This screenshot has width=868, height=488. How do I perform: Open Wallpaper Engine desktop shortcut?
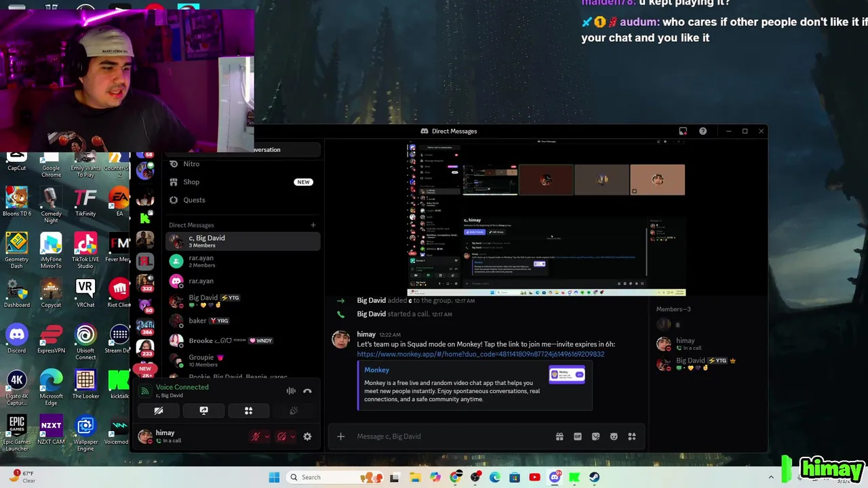85,434
